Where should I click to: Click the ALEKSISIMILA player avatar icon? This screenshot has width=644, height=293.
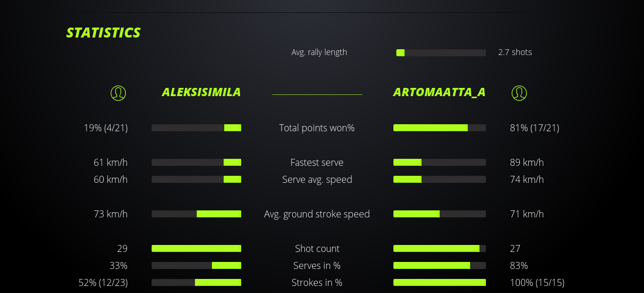coord(118,93)
